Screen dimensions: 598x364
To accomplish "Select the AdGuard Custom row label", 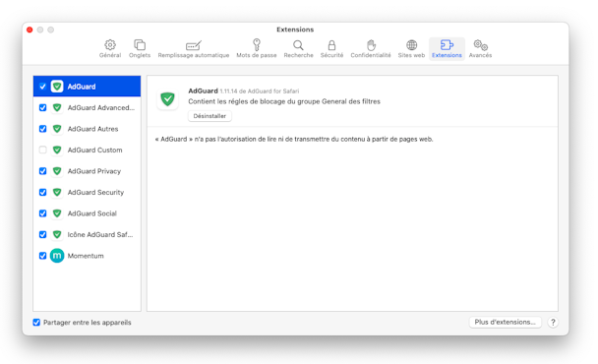I will coord(95,150).
